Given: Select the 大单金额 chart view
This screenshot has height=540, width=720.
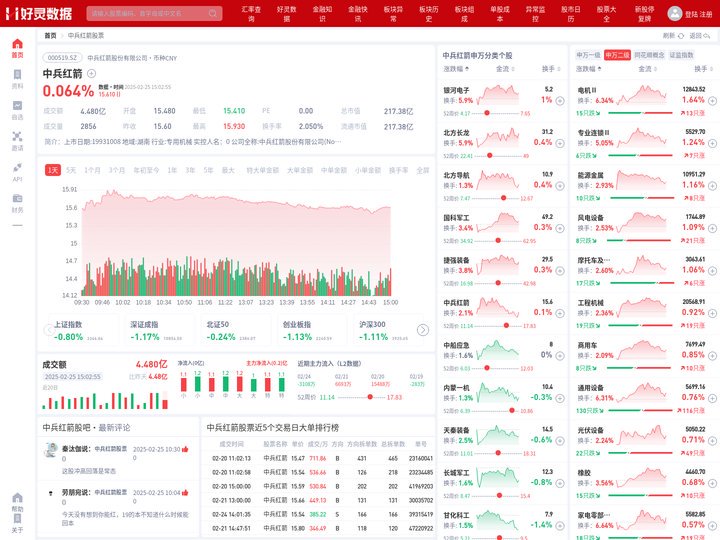Looking at the screenshot, I should pyautogui.click(x=300, y=170).
